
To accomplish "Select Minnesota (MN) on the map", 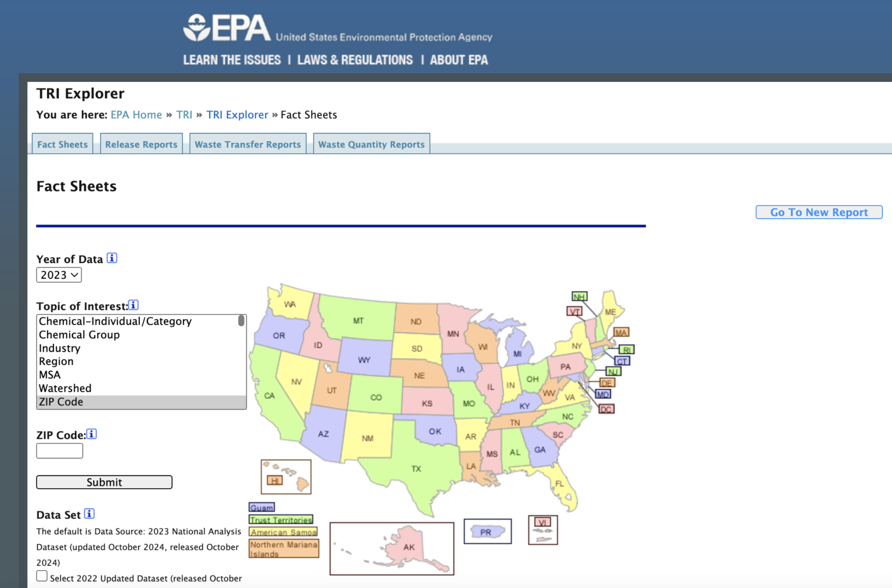I will 453,333.
